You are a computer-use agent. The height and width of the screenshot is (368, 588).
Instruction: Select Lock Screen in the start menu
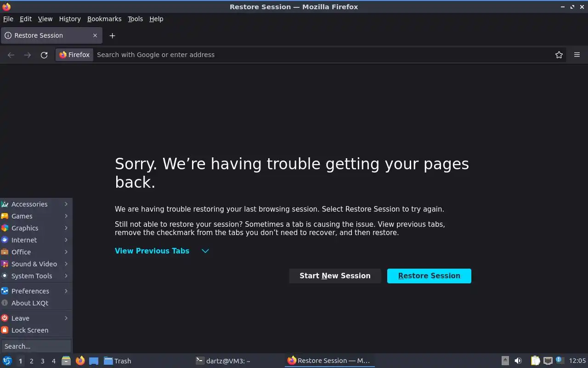(x=36, y=330)
